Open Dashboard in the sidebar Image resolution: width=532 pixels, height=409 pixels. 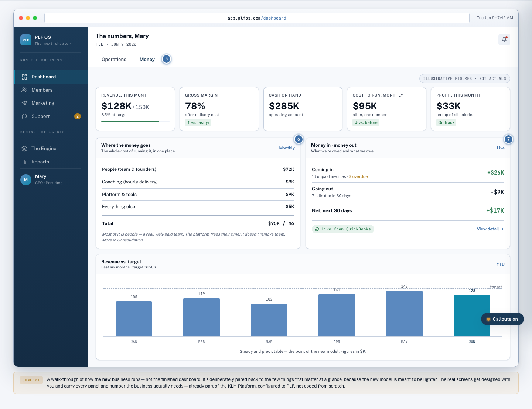click(51, 77)
